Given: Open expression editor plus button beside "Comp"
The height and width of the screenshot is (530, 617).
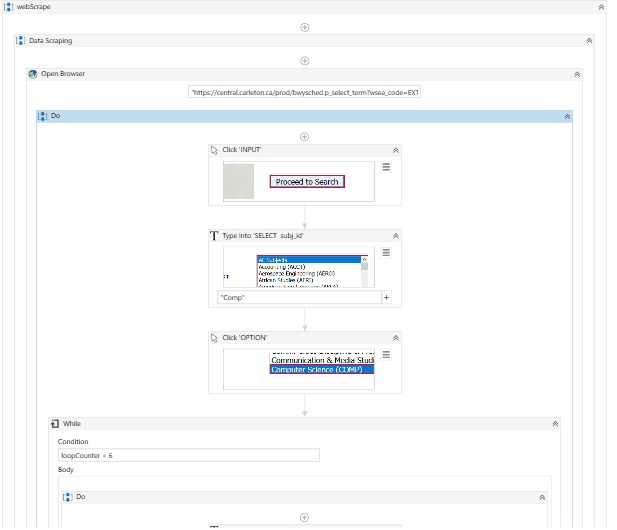Looking at the screenshot, I should (x=386, y=297).
